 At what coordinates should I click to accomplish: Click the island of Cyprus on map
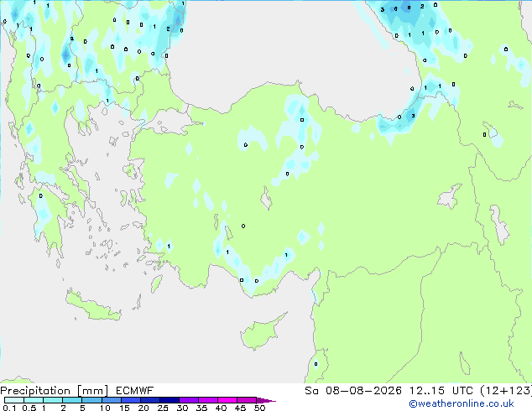tap(259, 333)
